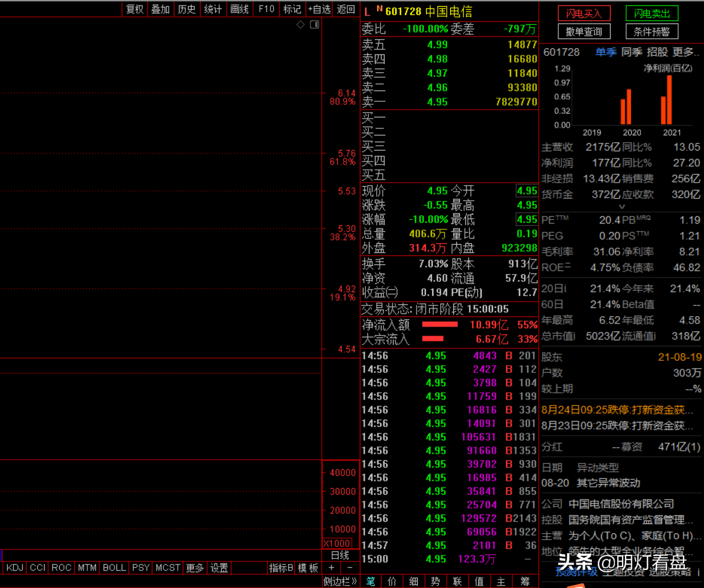Screen dimensions: 704x588
Task: Click 卖一 row with 7829770 volume
Action: [450, 102]
